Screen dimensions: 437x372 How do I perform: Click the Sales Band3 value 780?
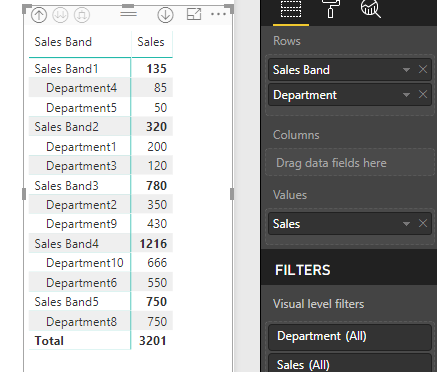157,186
